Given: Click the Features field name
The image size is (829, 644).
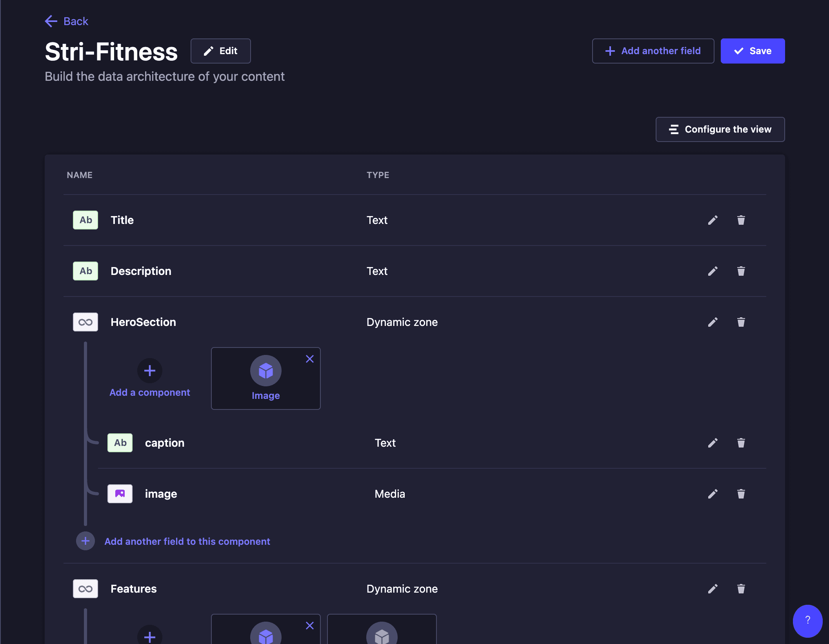Looking at the screenshot, I should [x=134, y=589].
